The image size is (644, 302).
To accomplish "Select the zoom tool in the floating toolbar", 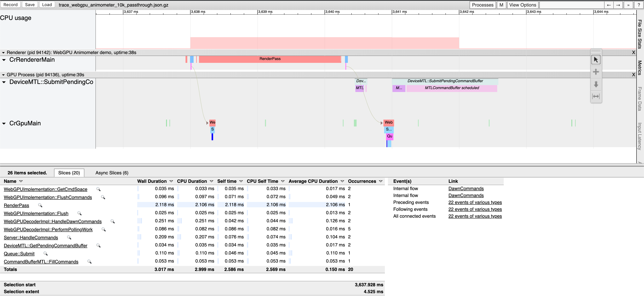I will point(596,84).
